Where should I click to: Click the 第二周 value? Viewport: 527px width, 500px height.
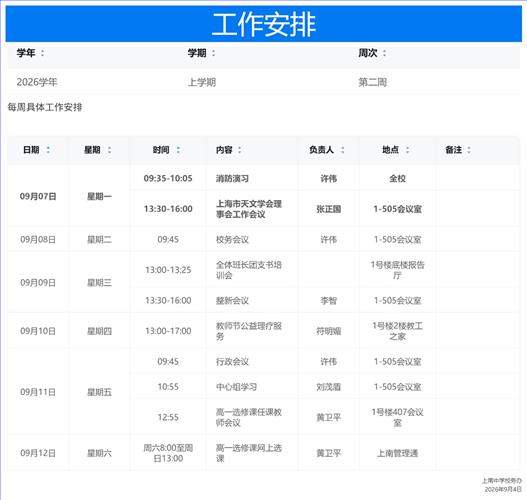pos(372,82)
